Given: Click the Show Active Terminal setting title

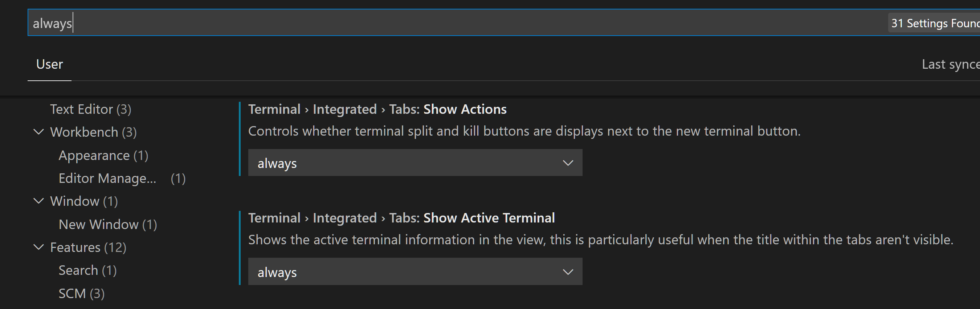Looking at the screenshot, I should 401,217.
